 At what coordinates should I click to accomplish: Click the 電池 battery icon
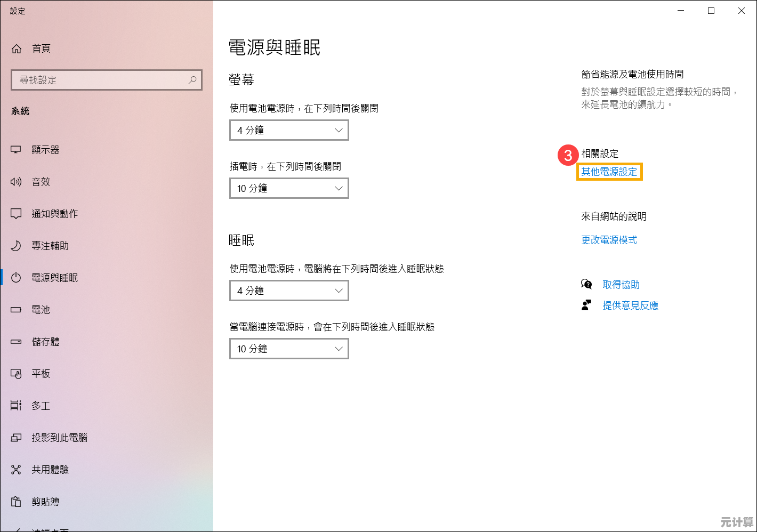pyautogui.click(x=16, y=310)
